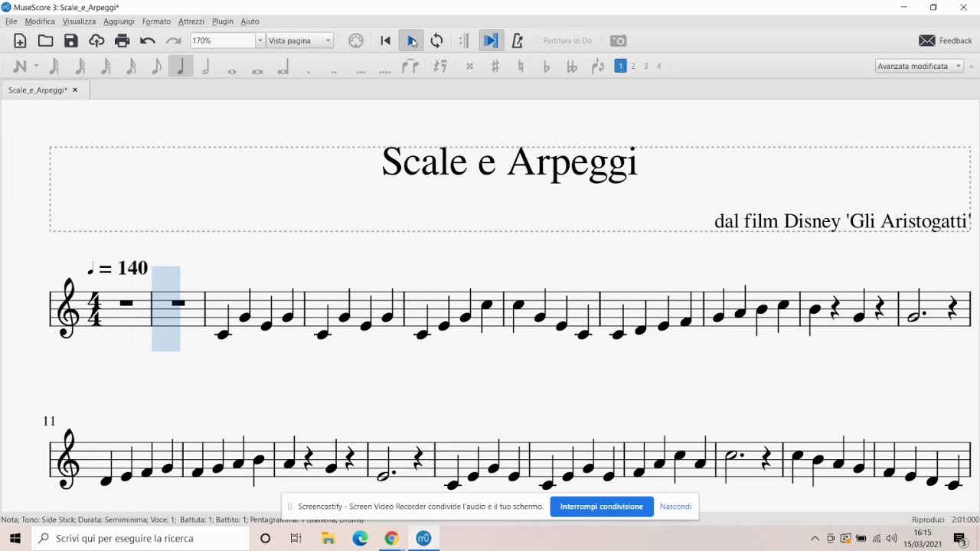Open the File menu
The image size is (980, 551).
(11, 21)
